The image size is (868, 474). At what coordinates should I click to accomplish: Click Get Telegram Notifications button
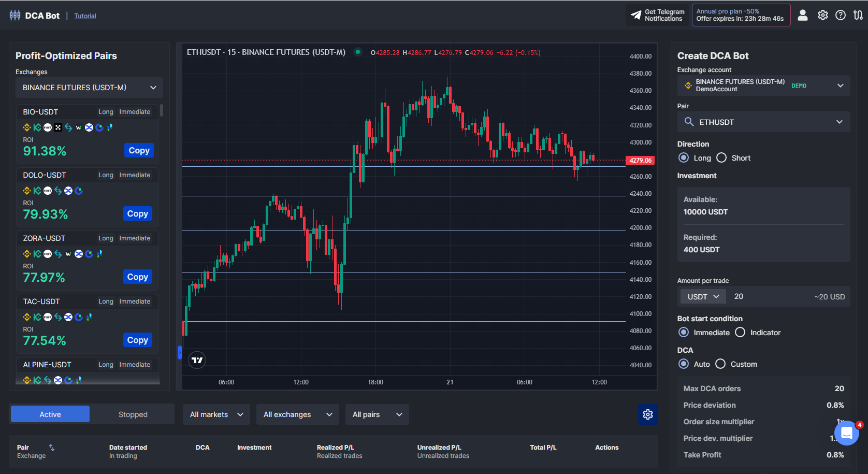click(x=658, y=15)
